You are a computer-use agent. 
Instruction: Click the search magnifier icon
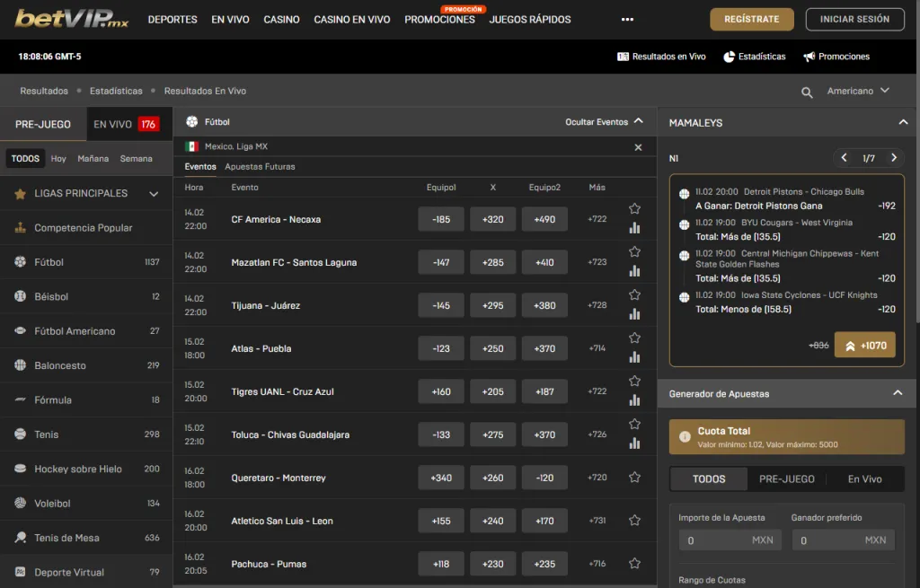click(807, 92)
